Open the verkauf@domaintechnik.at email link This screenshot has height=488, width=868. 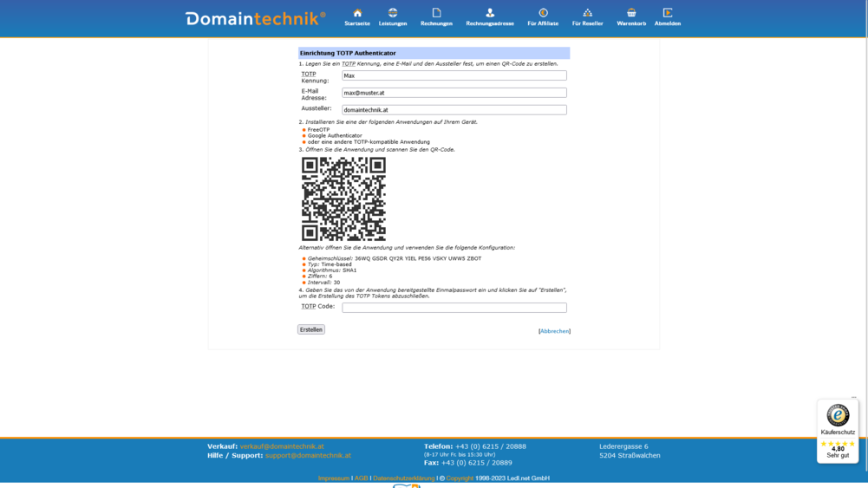tap(282, 446)
